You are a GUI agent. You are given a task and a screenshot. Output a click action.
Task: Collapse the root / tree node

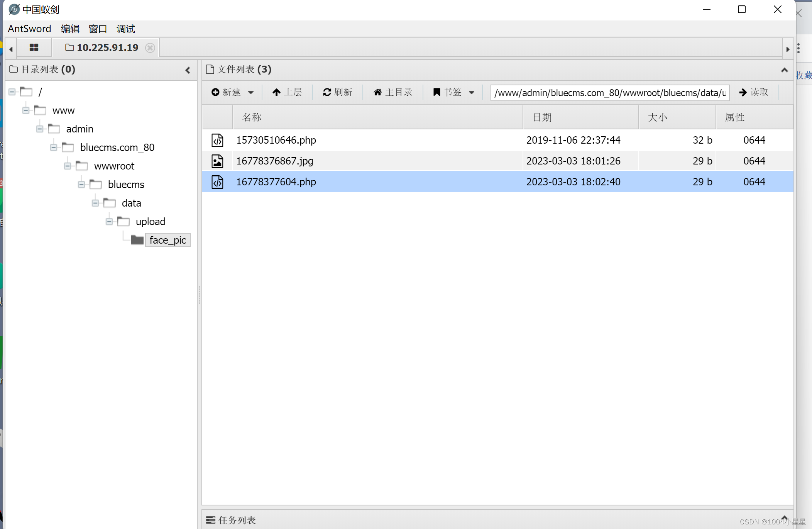(x=12, y=92)
